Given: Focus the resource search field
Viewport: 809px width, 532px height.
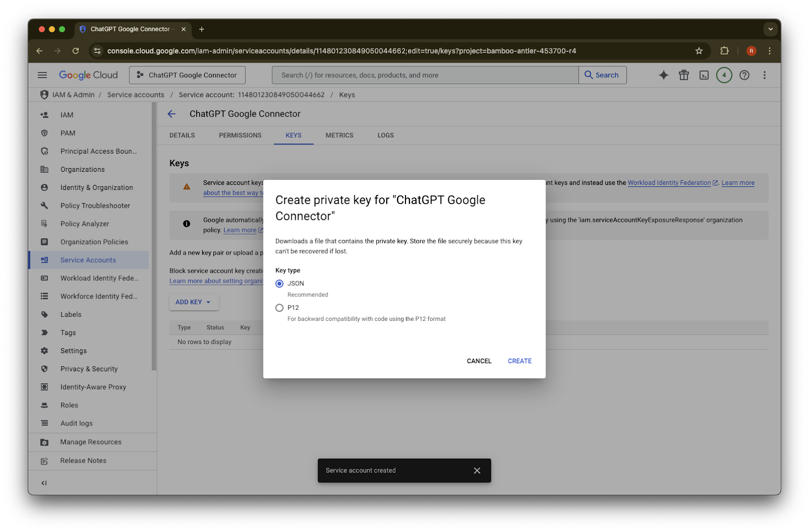Looking at the screenshot, I should pyautogui.click(x=425, y=75).
